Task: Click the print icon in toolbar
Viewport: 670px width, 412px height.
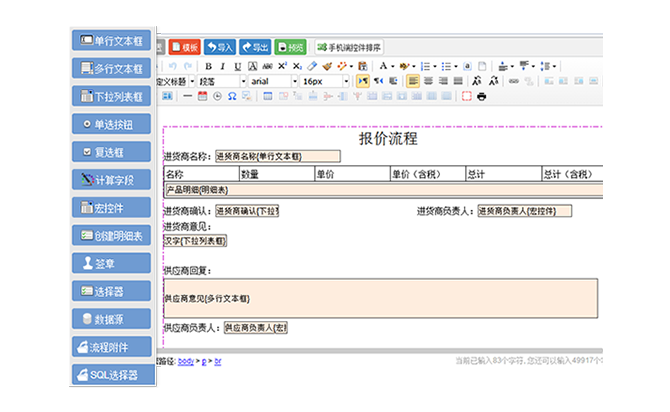Action: tap(482, 96)
